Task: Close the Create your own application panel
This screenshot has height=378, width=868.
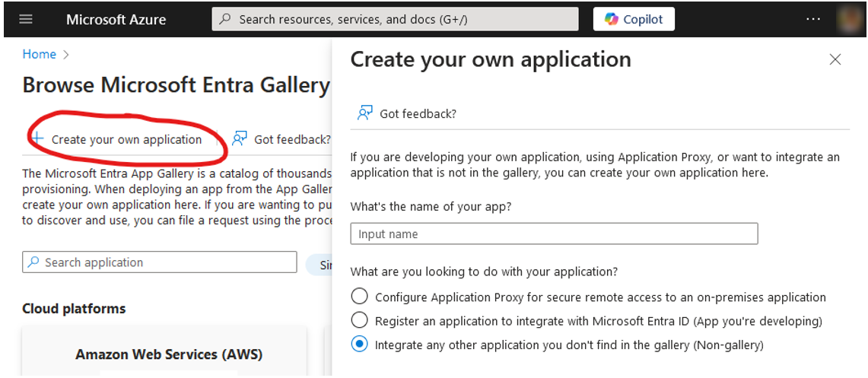Action: pyautogui.click(x=835, y=60)
